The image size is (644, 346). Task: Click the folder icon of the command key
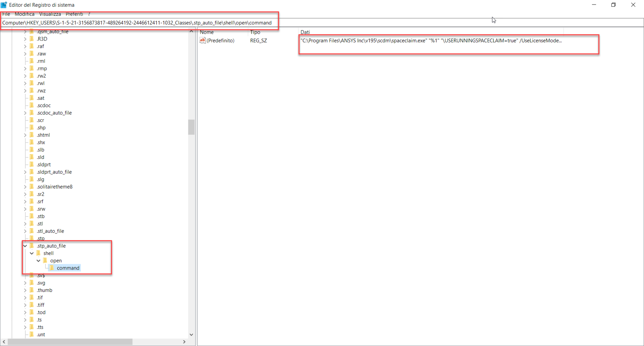[x=52, y=268]
